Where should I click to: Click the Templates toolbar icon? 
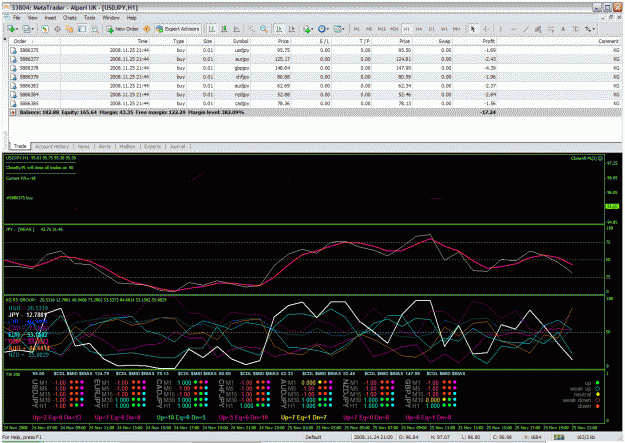(338, 29)
